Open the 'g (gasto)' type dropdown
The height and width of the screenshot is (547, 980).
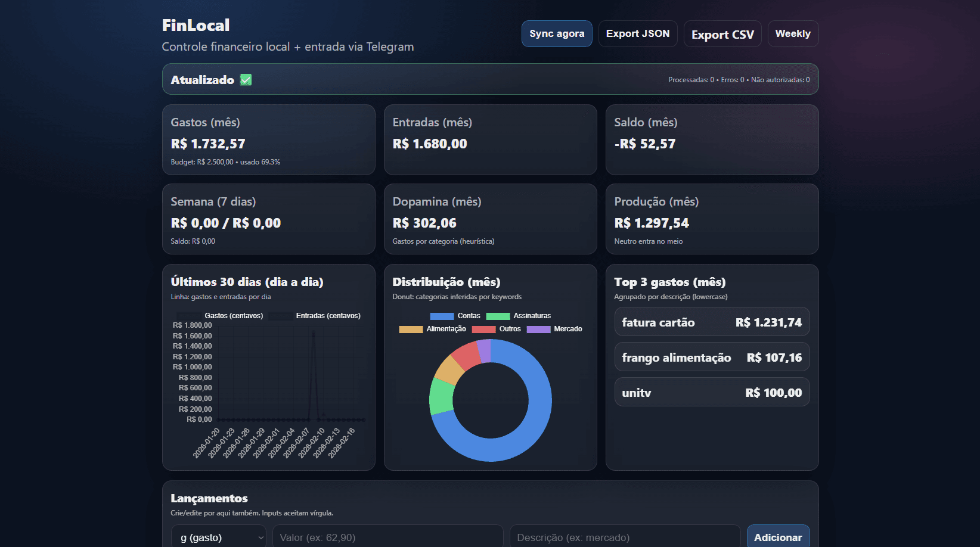tap(219, 536)
